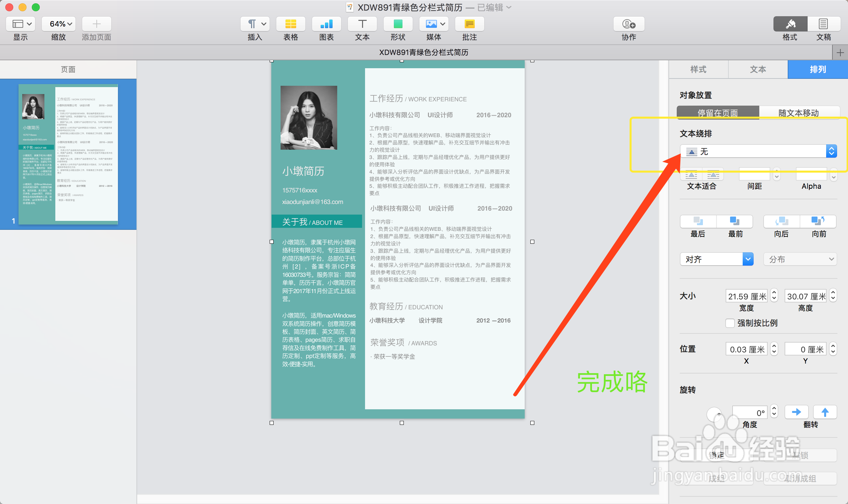
Task: Add a Comment (批注) note
Action: point(469,24)
